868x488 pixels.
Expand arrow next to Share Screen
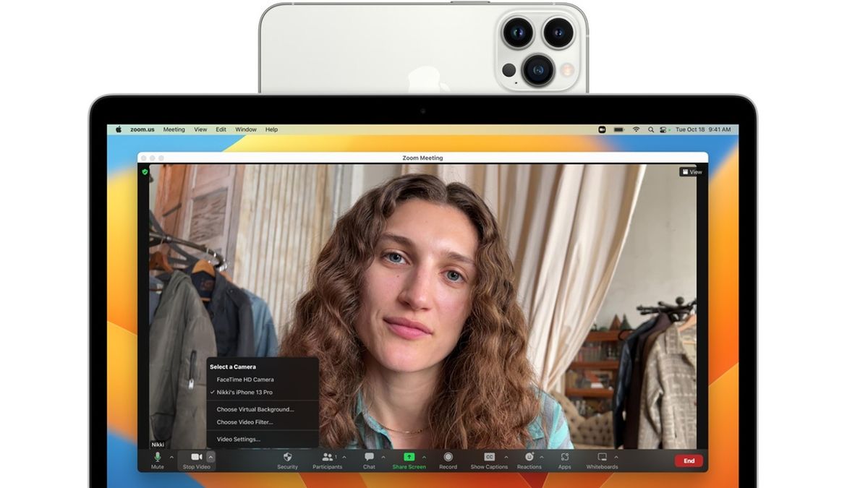click(x=424, y=457)
